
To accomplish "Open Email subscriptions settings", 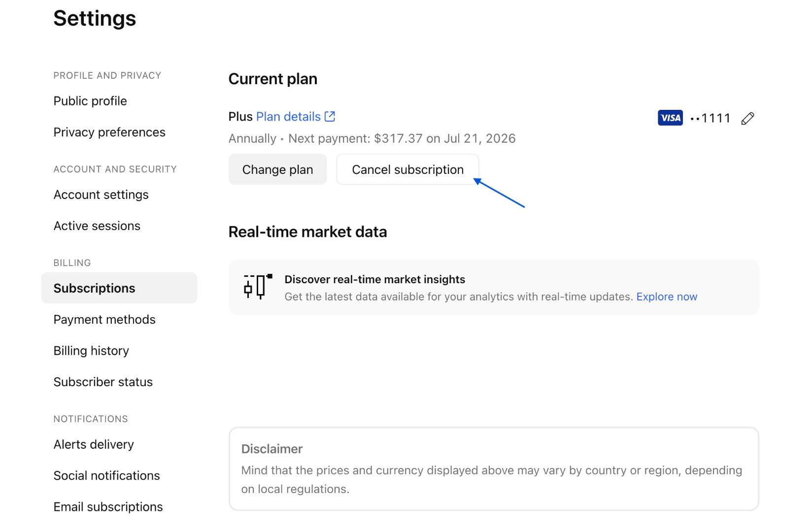I will pos(108,507).
